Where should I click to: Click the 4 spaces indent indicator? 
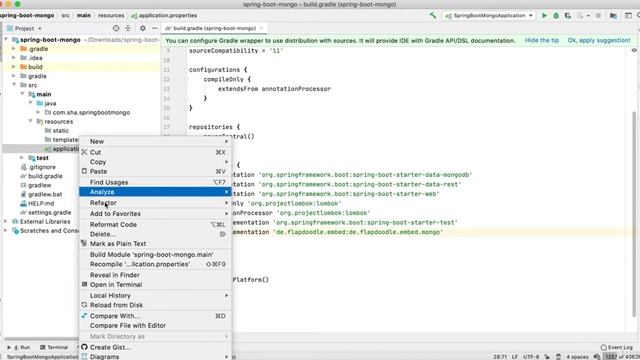pyautogui.click(x=577, y=357)
